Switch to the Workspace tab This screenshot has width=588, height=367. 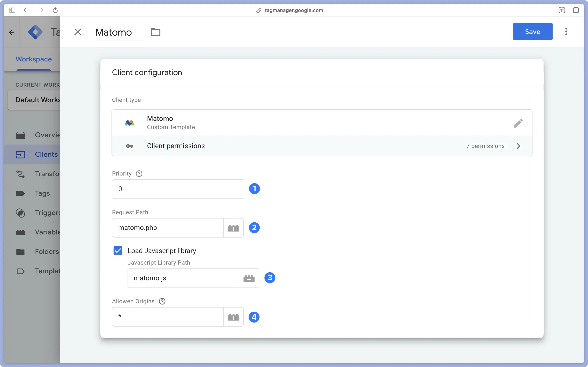34,59
